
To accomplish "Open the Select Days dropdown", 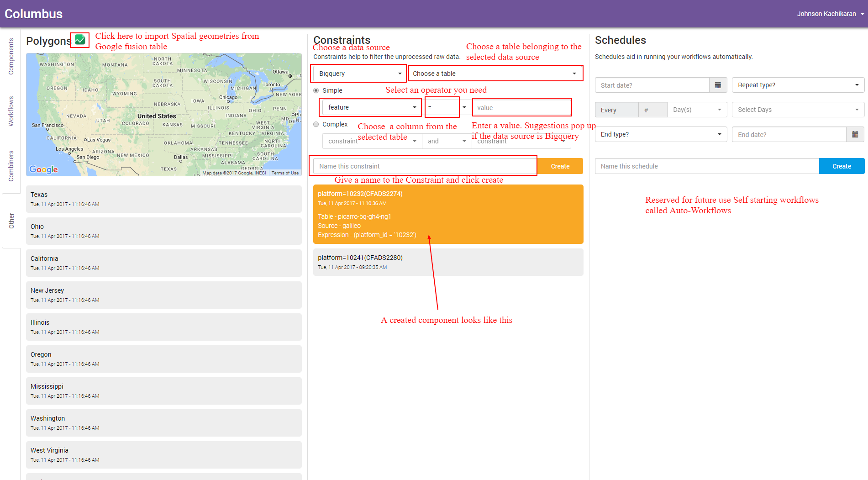I will 798,110.
